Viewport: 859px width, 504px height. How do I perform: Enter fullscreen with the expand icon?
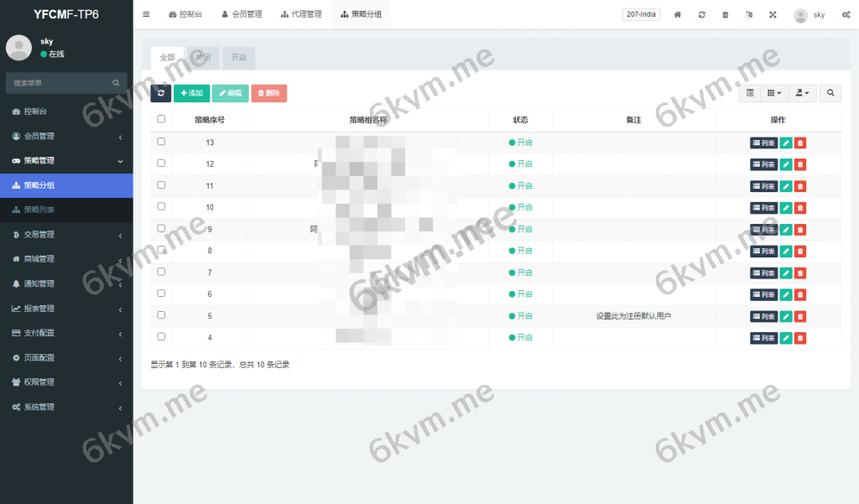(x=773, y=14)
